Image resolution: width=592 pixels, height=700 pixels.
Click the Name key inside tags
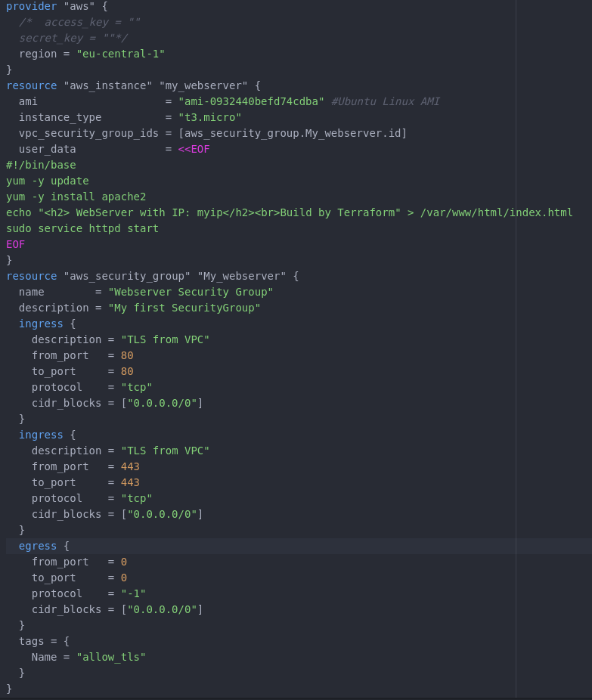(x=44, y=657)
